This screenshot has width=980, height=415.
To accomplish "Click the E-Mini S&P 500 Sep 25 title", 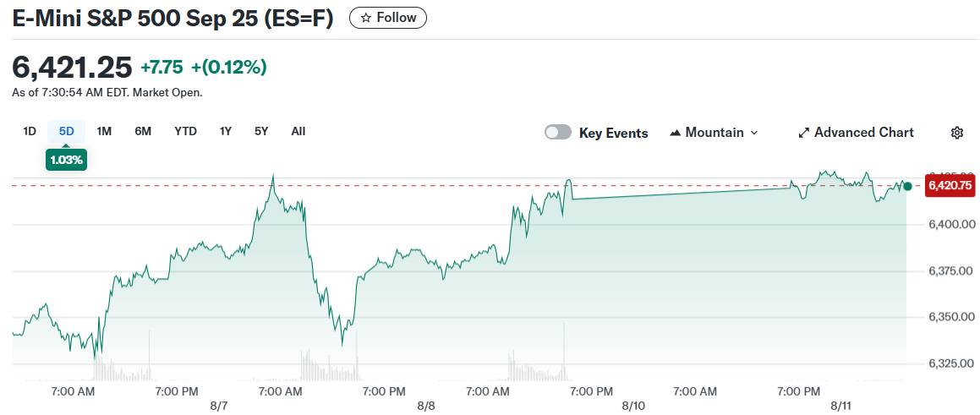I will point(173,18).
